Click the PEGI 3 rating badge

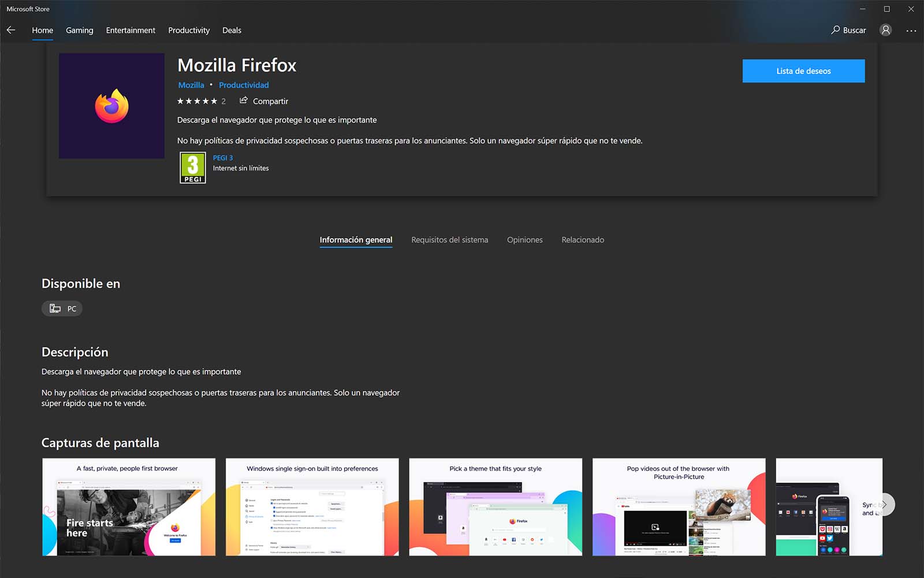(193, 168)
